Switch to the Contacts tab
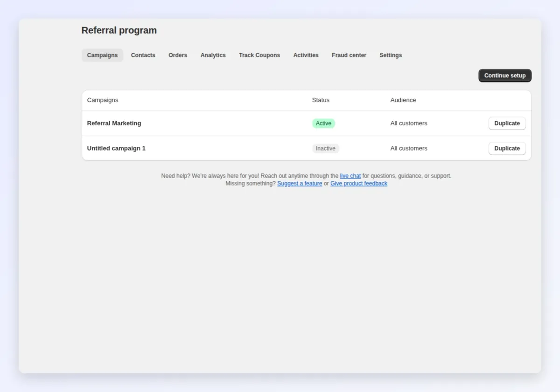The height and width of the screenshot is (392, 560). pyautogui.click(x=143, y=55)
